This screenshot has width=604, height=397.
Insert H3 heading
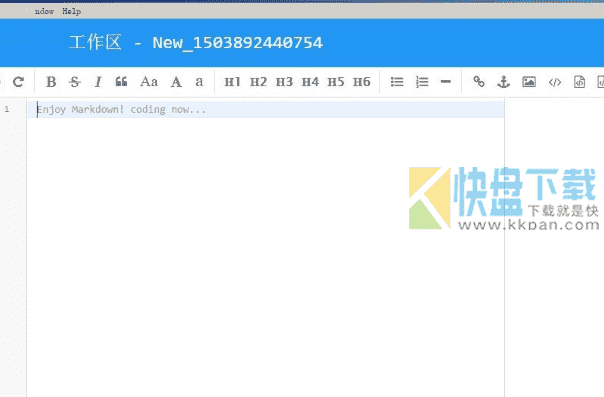(284, 82)
